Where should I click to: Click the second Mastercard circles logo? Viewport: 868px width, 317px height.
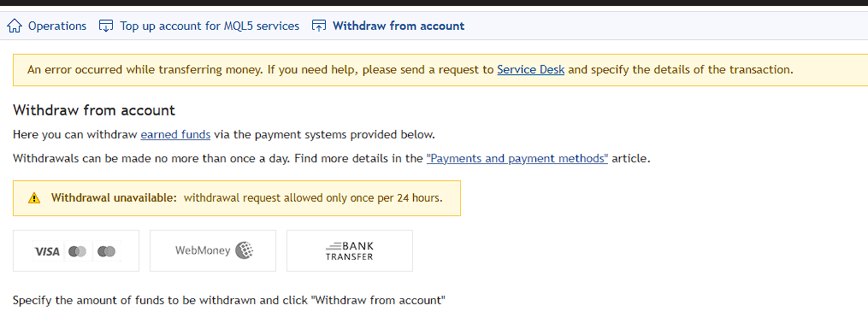coord(106,252)
